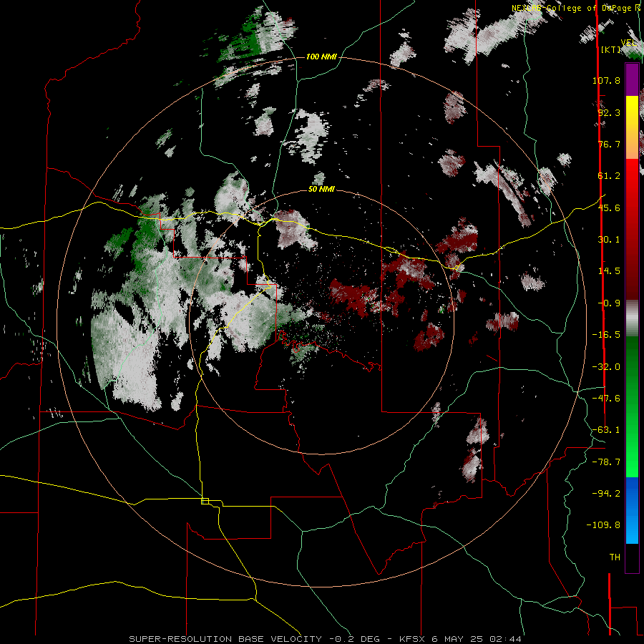The image size is (644, 644).
Task: Click the -109.8 velocity scale value
Action: (603, 525)
